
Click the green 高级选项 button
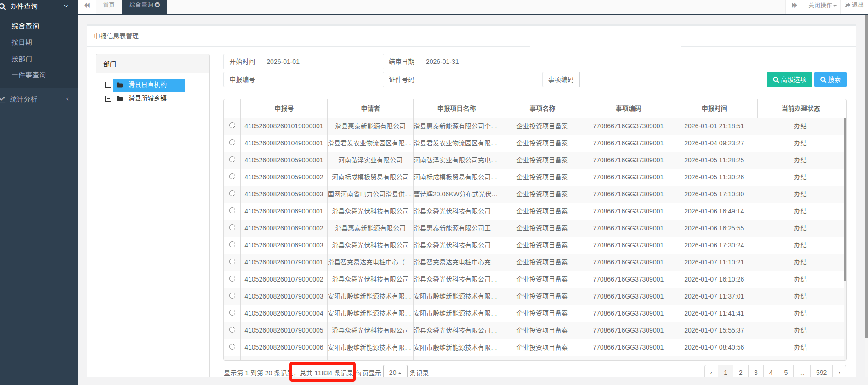point(789,80)
